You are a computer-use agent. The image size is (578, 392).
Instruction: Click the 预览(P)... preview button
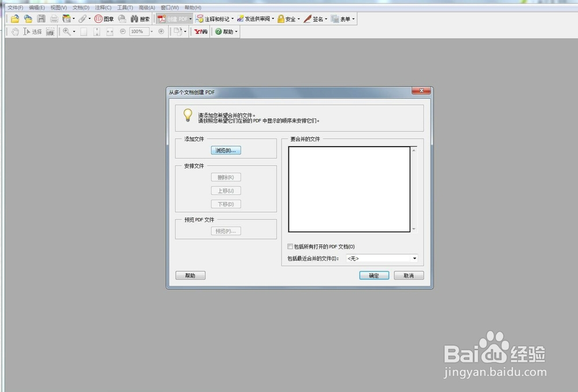click(226, 231)
